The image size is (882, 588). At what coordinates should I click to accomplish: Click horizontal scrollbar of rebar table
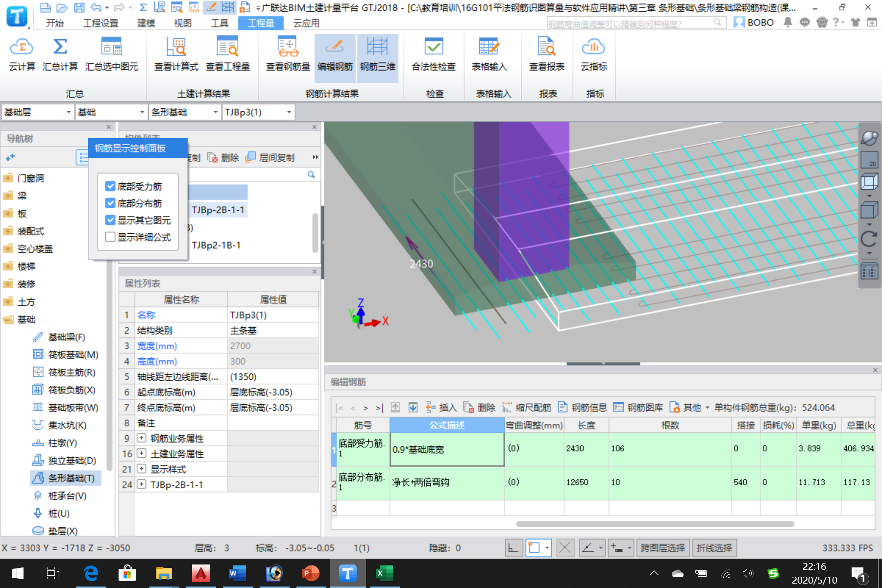655,524
